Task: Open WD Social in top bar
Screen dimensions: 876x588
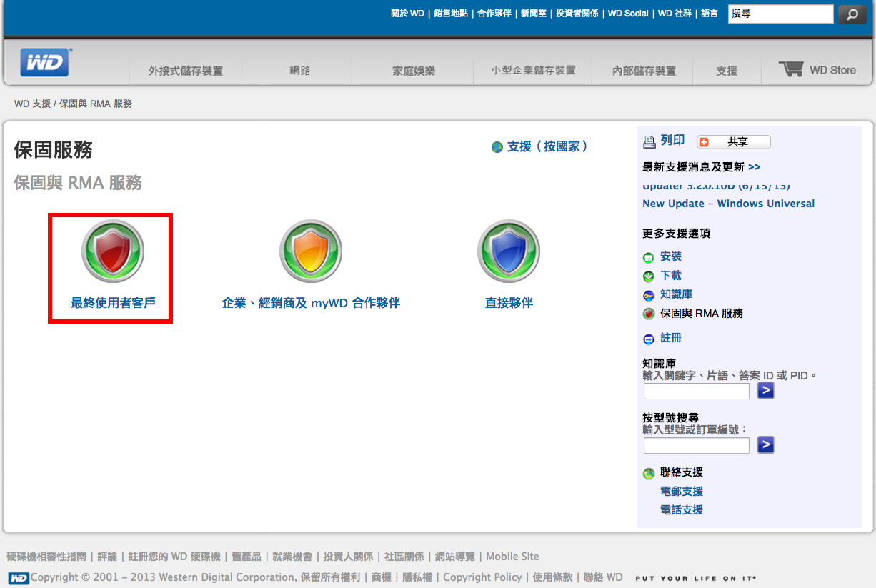Action: [628, 14]
